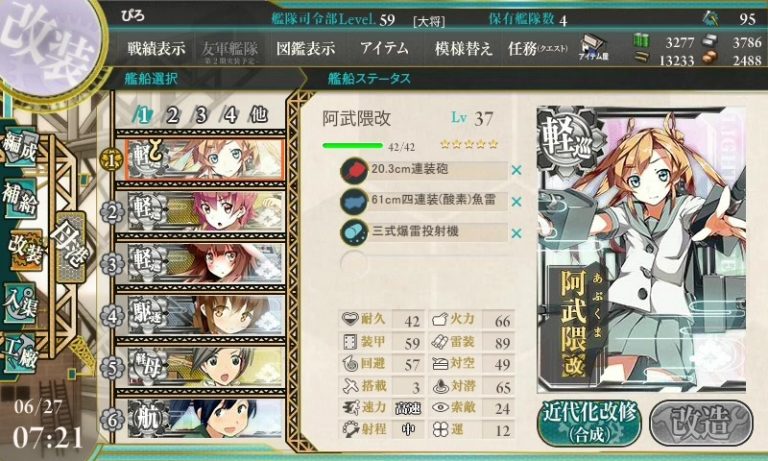Viewport: 768px width, 461px height.
Task: Click the 20.3cm連装砲 equipment icon
Action: pos(354,170)
